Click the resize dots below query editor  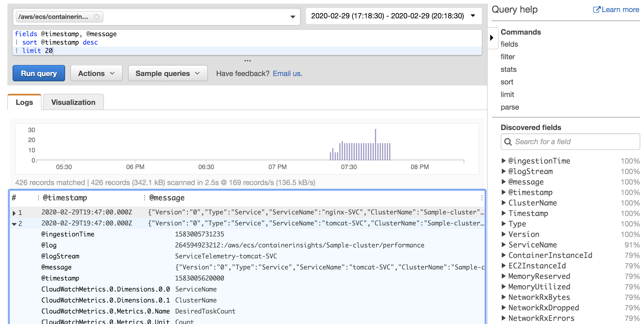coord(247,61)
